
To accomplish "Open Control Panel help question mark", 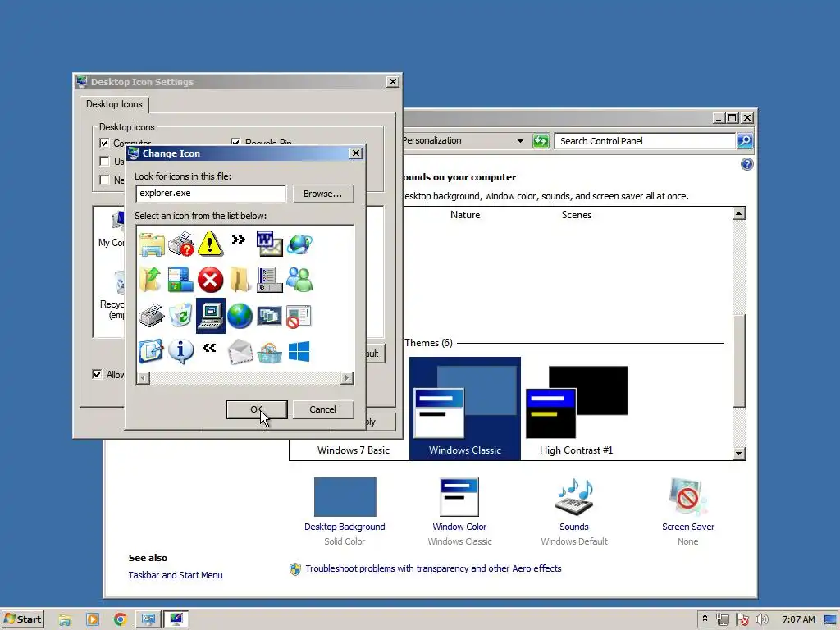I will tap(746, 164).
